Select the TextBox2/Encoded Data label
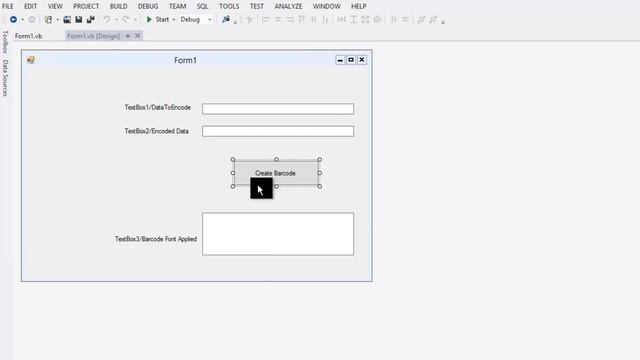Image resolution: width=640 pixels, height=360 pixels. (x=157, y=131)
